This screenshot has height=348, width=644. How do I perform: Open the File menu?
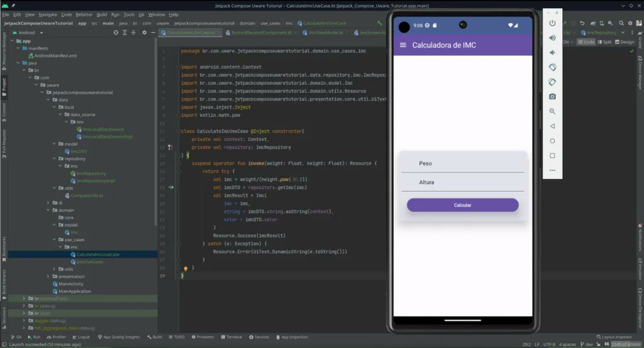pos(5,14)
